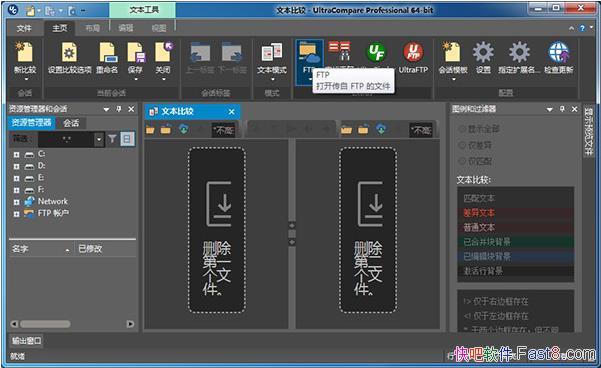Select the 仅差异 radio button
This screenshot has height=368, width=601.
click(462, 145)
